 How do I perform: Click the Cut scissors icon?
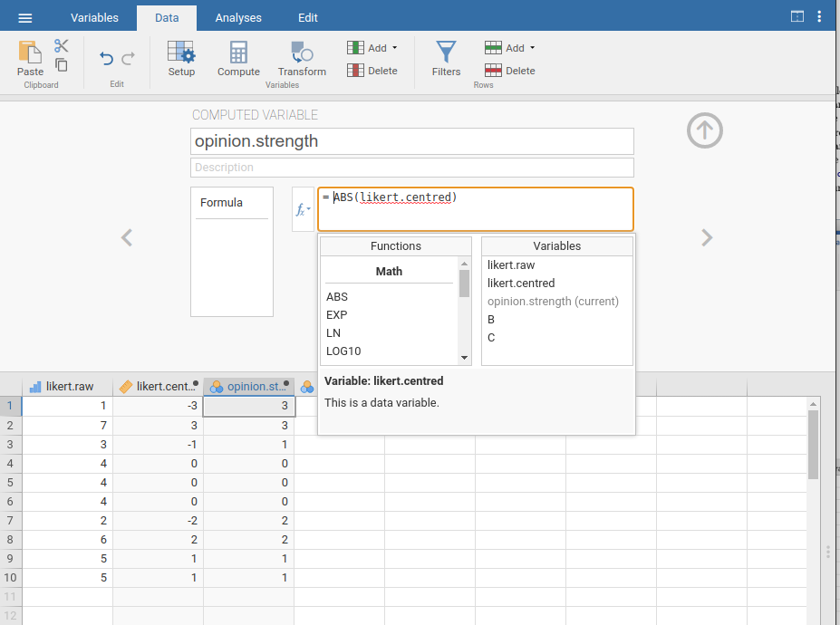61,45
